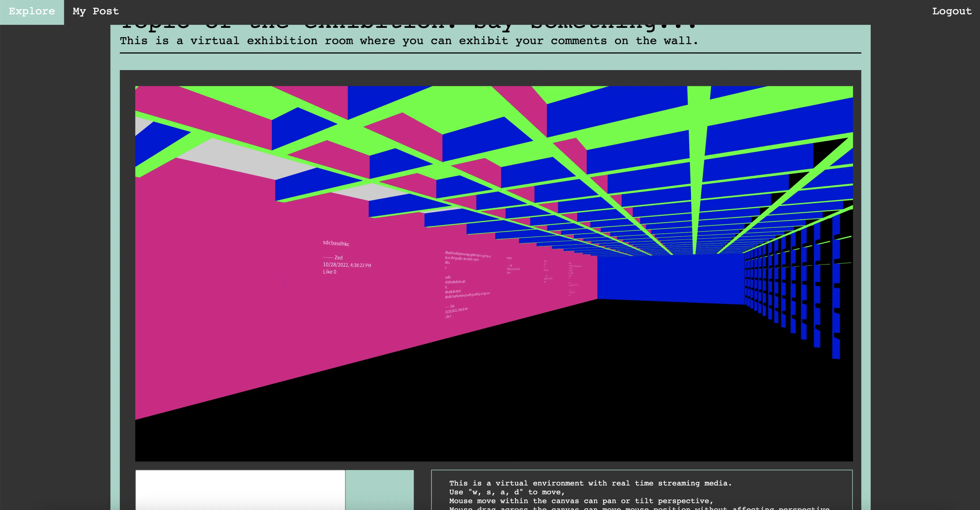This screenshot has width=980, height=510.
Task: Click Like 1 under the 10/25/2022 comment
Action: [448, 317]
